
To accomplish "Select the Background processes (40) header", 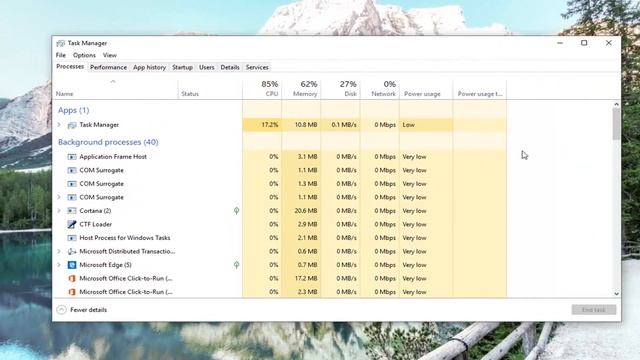I will point(108,142).
